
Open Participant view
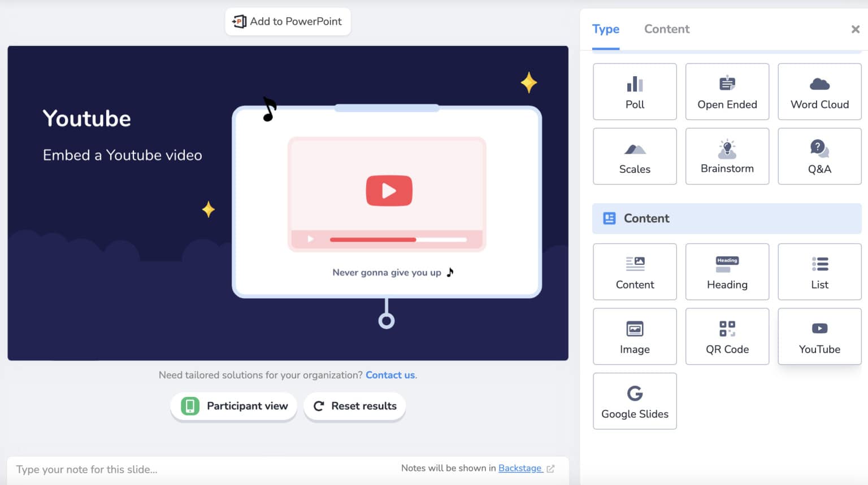234,406
